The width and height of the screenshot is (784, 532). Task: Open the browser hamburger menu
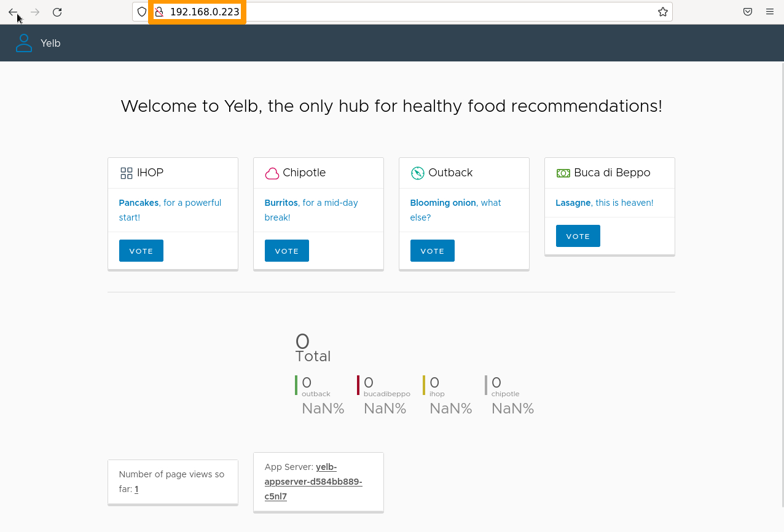(x=770, y=12)
